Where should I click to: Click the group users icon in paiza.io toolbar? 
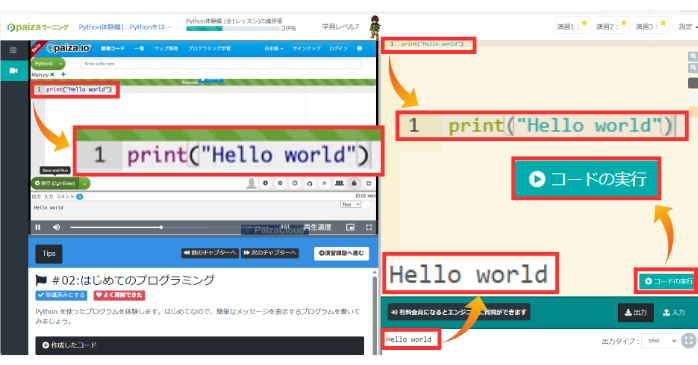click(339, 183)
